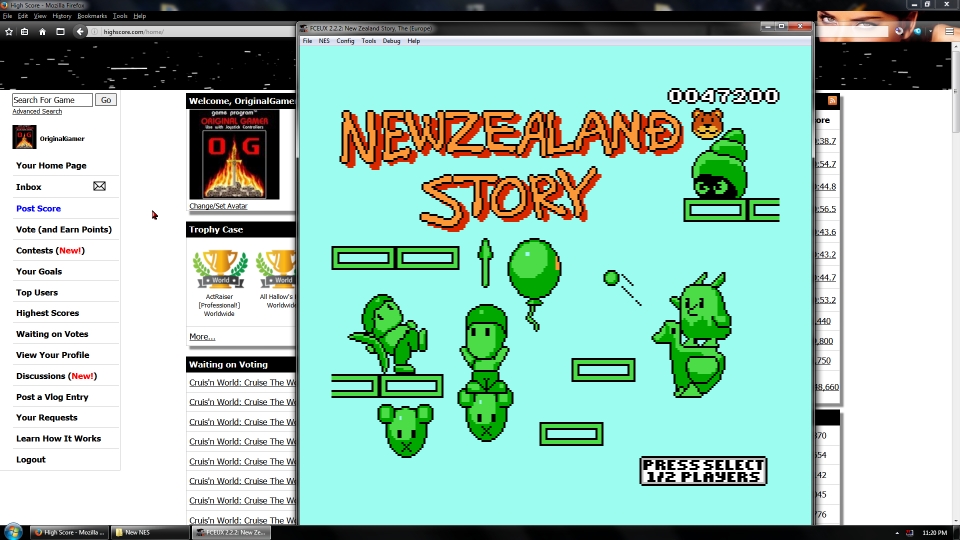Open the Post Score link

pos(39,208)
